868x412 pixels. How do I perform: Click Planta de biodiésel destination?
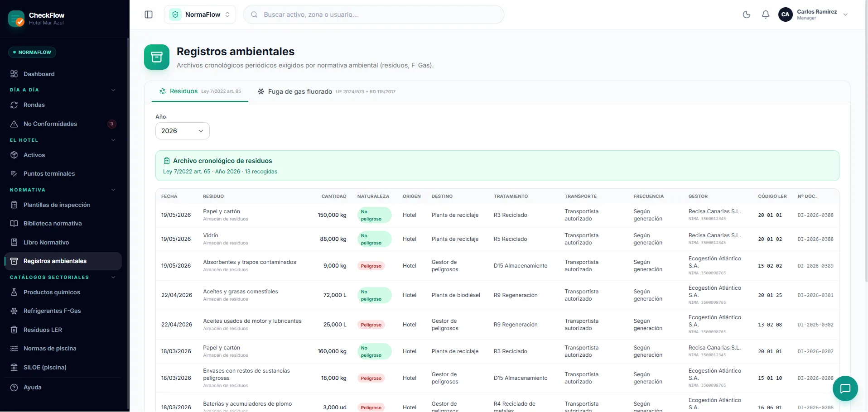coord(456,295)
